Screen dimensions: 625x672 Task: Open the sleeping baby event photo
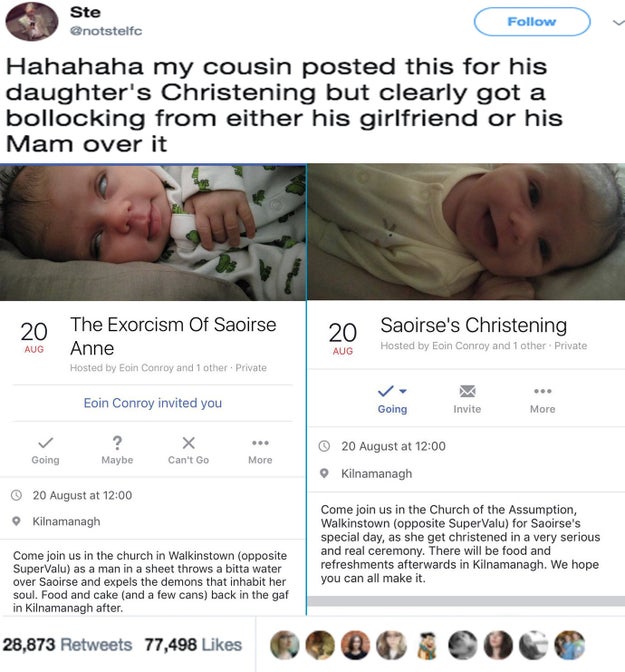point(153,231)
